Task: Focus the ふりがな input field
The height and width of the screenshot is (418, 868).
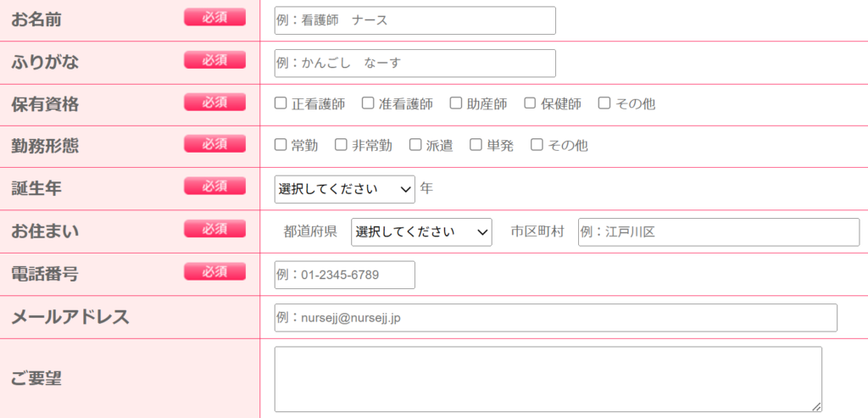Action: pyautogui.click(x=415, y=63)
